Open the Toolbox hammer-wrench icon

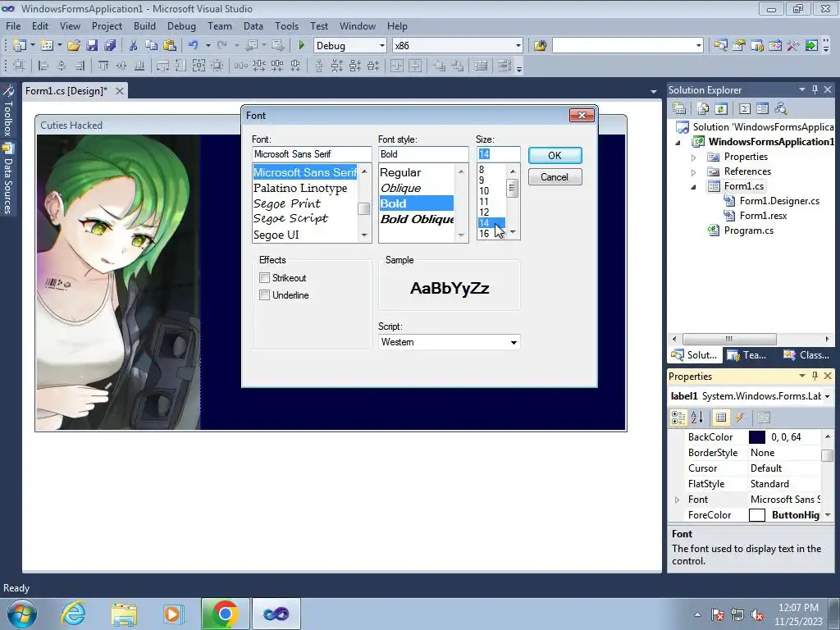pyautogui.click(x=793, y=46)
